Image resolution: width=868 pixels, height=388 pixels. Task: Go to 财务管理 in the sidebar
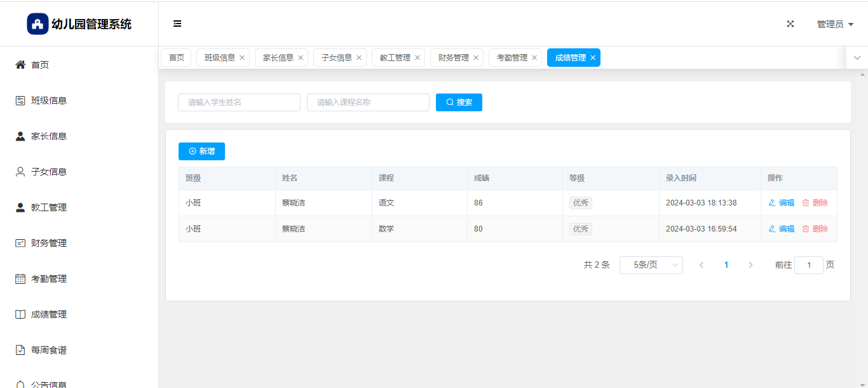(x=49, y=243)
